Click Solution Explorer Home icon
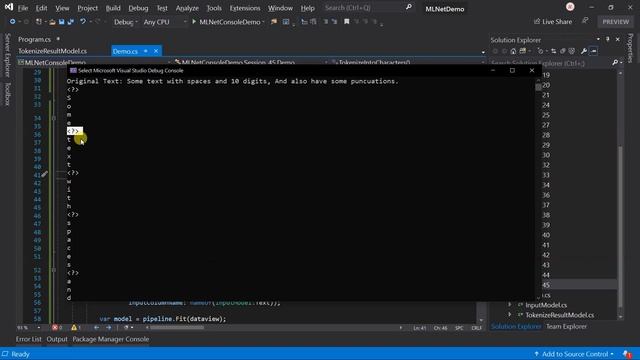This screenshot has width=640, height=360. 513,51
